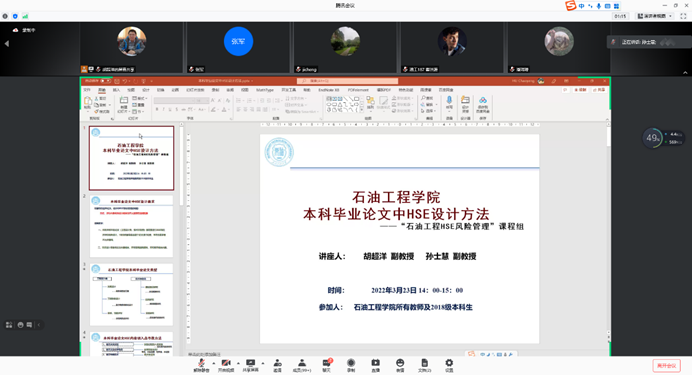
Task: Open PowerPoint File tab
Action: point(87,90)
